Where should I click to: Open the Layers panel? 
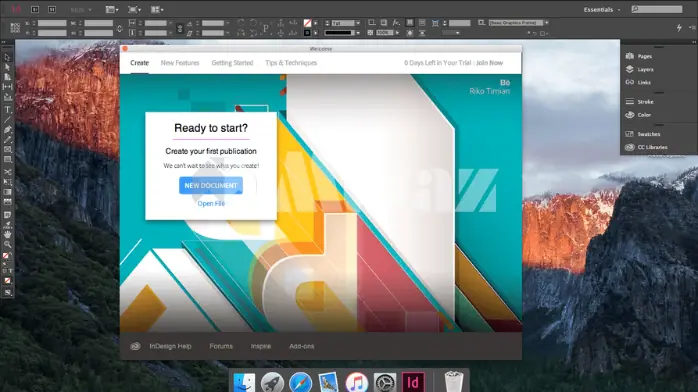(640, 69)
